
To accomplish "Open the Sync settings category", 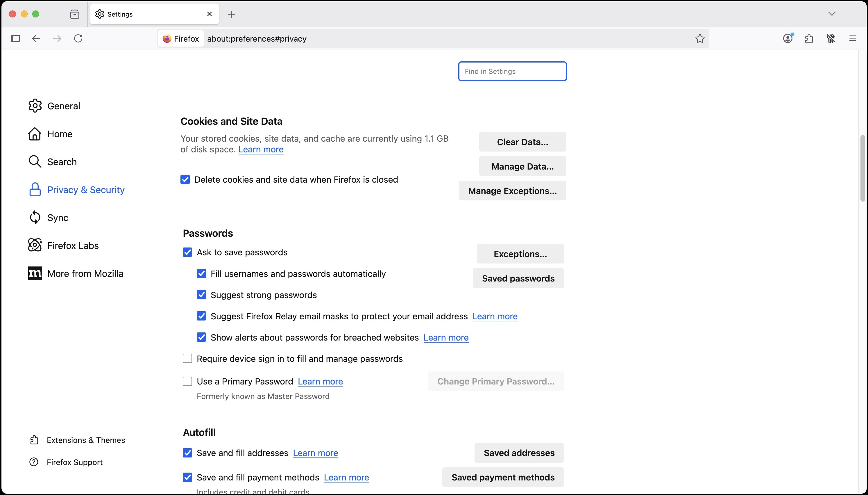I will [48, 218].
